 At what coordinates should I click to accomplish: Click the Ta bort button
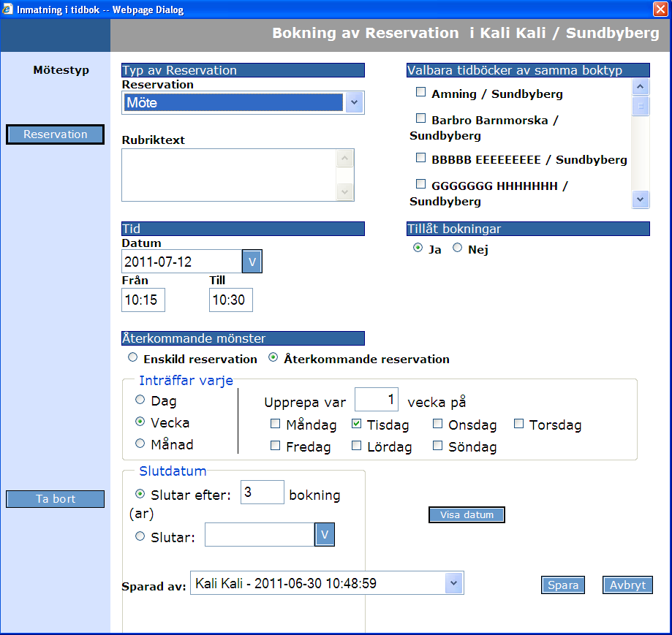(56, 499)
